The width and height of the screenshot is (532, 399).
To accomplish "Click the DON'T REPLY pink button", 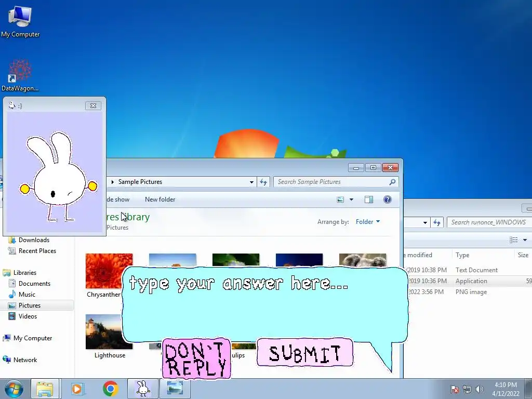I will [196, 358].
